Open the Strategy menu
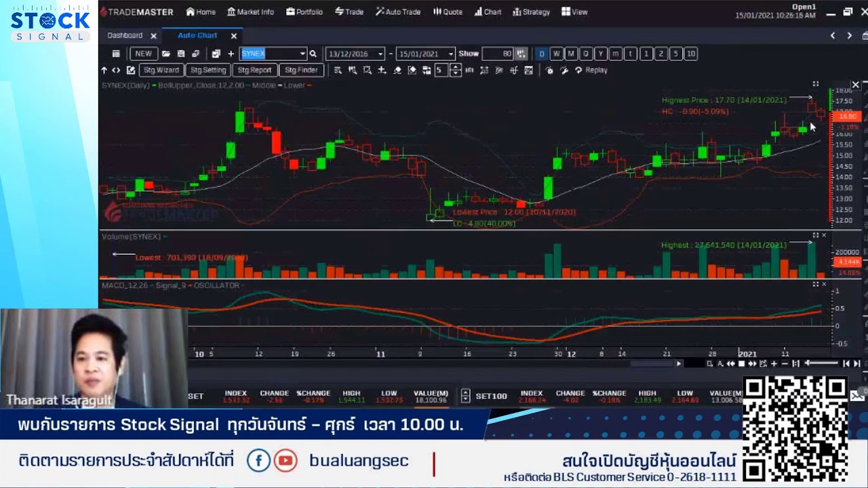Screen dimensions: 868x488 point(531,12)
